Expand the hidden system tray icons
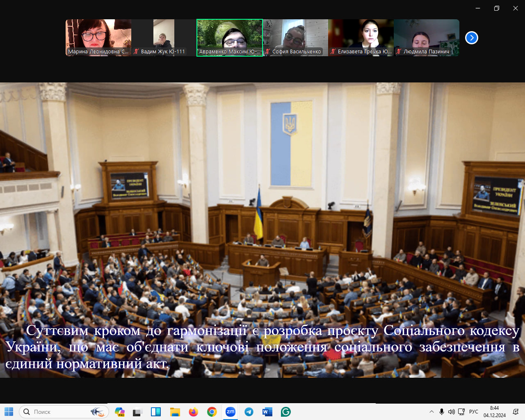The image size is (525, 420). (431, 412)
